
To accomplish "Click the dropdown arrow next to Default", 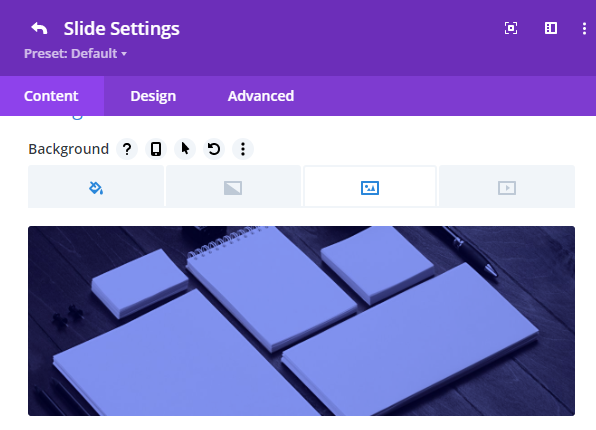I will pos(124,54).
